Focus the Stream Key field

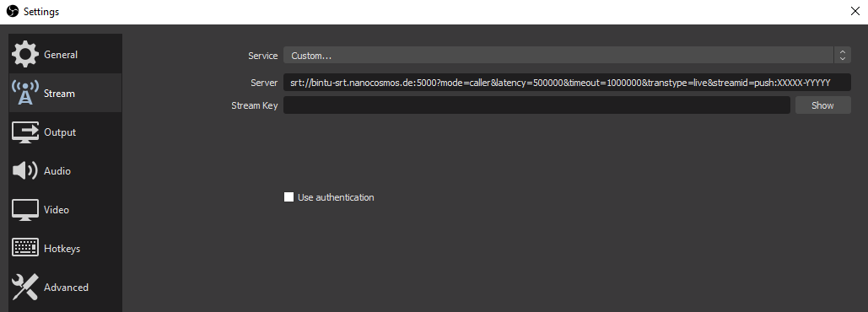pos(536,105)
